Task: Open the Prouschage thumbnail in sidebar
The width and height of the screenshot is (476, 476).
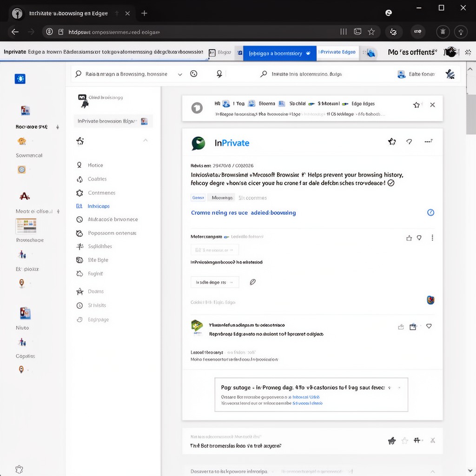Action: [26, 226]
